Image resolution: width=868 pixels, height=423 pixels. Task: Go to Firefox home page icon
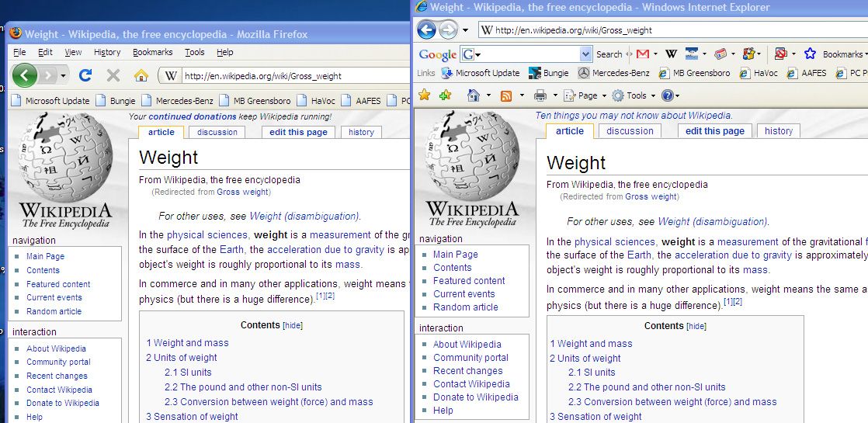click(x=141, y=75)
